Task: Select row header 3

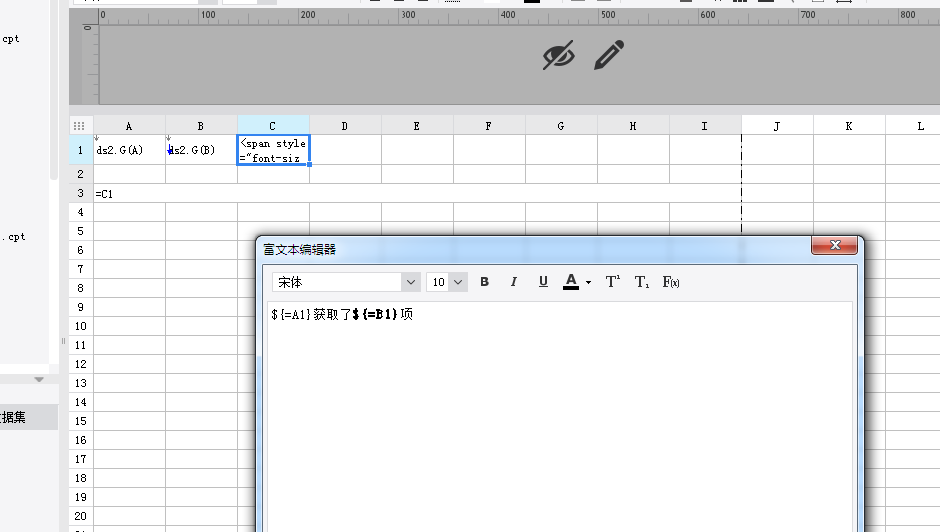Action: 80,193
